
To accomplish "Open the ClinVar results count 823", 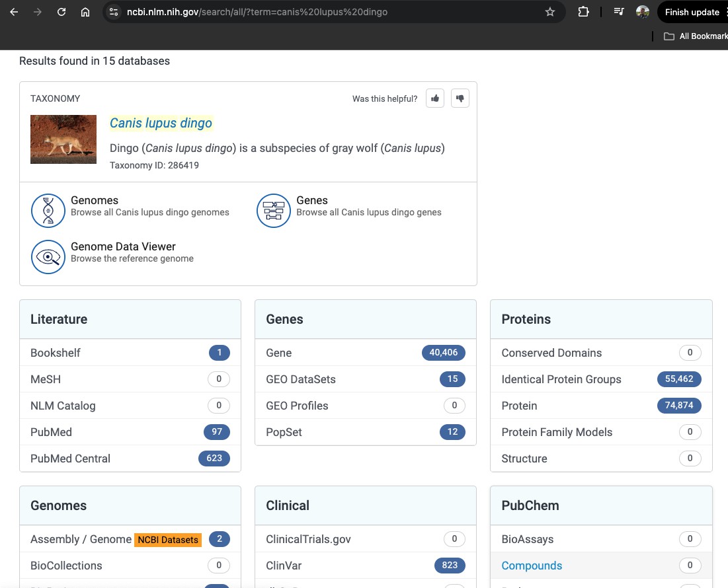I will pyautogui.click(x=450, y=566).
